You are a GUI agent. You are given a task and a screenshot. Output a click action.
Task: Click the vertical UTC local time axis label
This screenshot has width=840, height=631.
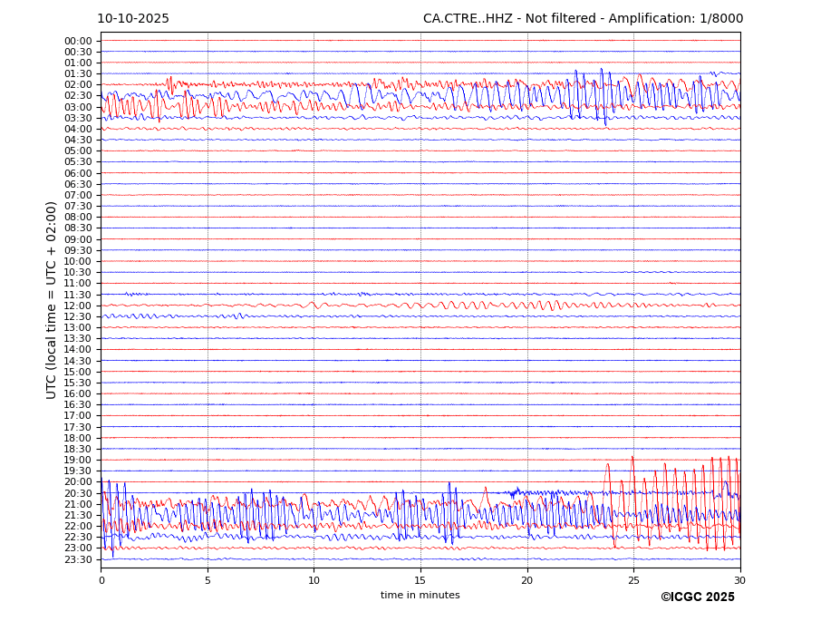(x=53, y=300)
